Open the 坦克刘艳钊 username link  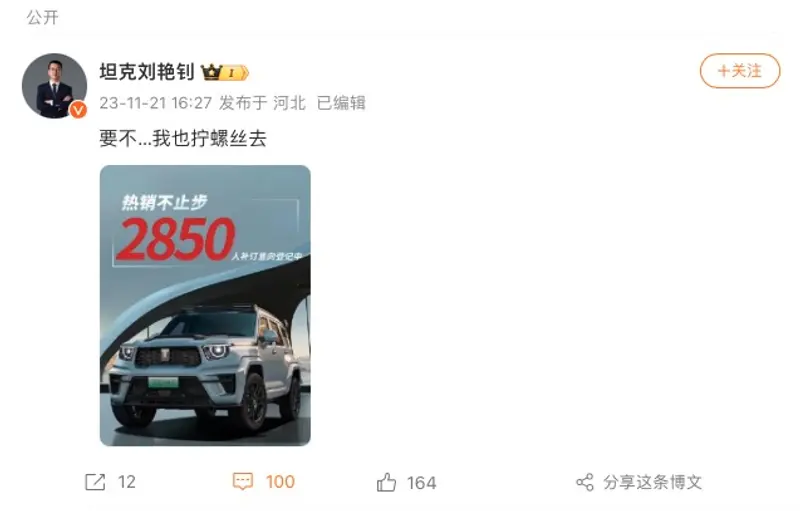tap(147, 72)
